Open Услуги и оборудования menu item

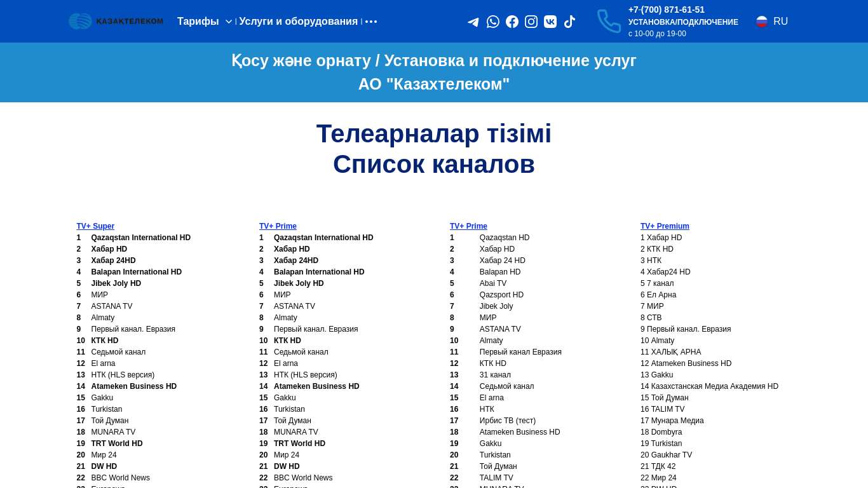click(x=298, y=22)
